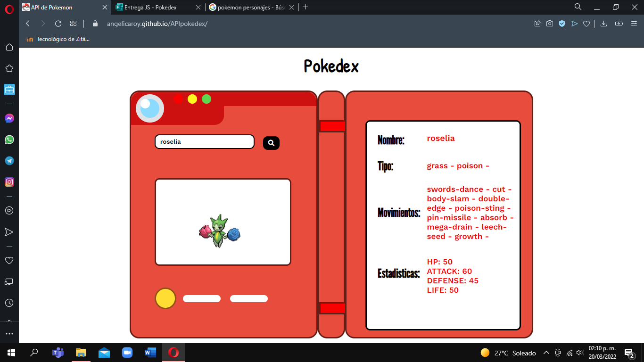Image resolution: width=644 pixels, height=362 pixels.
Task: Capture a snapshot using the camera icon
Action: (x=550, y=23)
